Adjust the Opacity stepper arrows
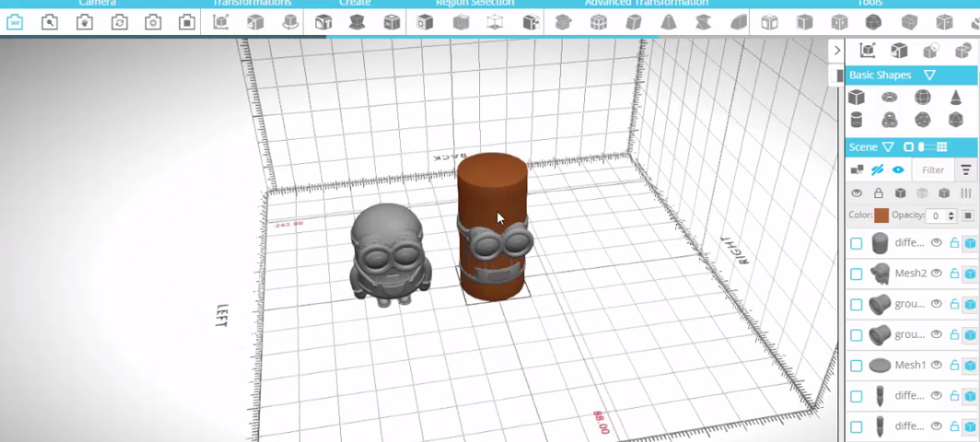Image resolution: width=980 pixels, height=442 pixels. [952, 216]
